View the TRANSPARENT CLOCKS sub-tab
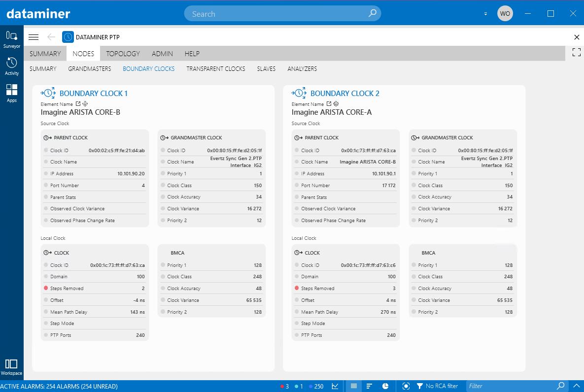The width and height of the screenshot is (584, 392). (x=216, y=69)
